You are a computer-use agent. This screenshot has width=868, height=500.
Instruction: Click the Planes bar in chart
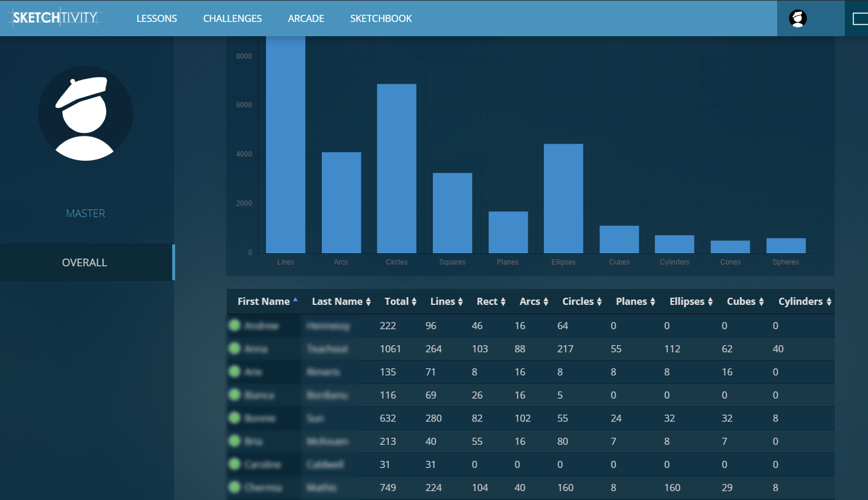(x=508, y=233)
